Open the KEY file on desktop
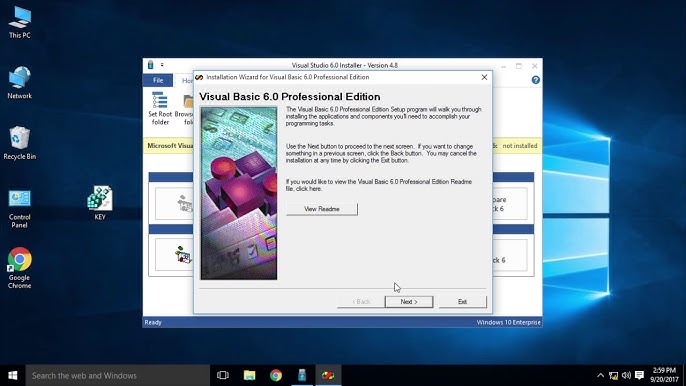This screenshot has width=686, height=386. 100,203
